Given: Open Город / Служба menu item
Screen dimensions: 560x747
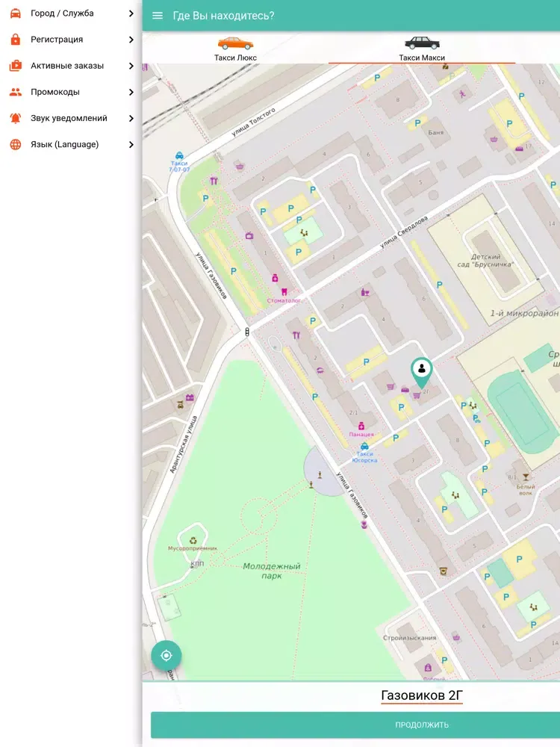Looking at the screenshot, I should (x=71, y=13).
